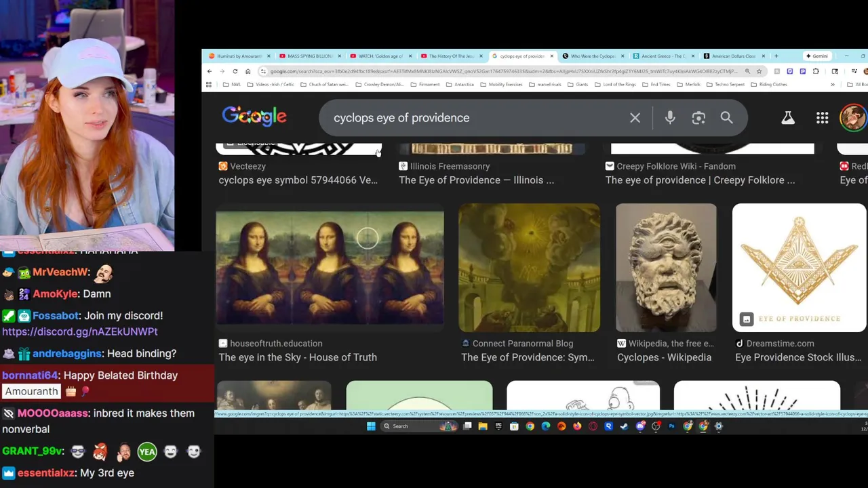
Task: Open Mobility Exercises bookmarks folder
Action: [502, 85]
